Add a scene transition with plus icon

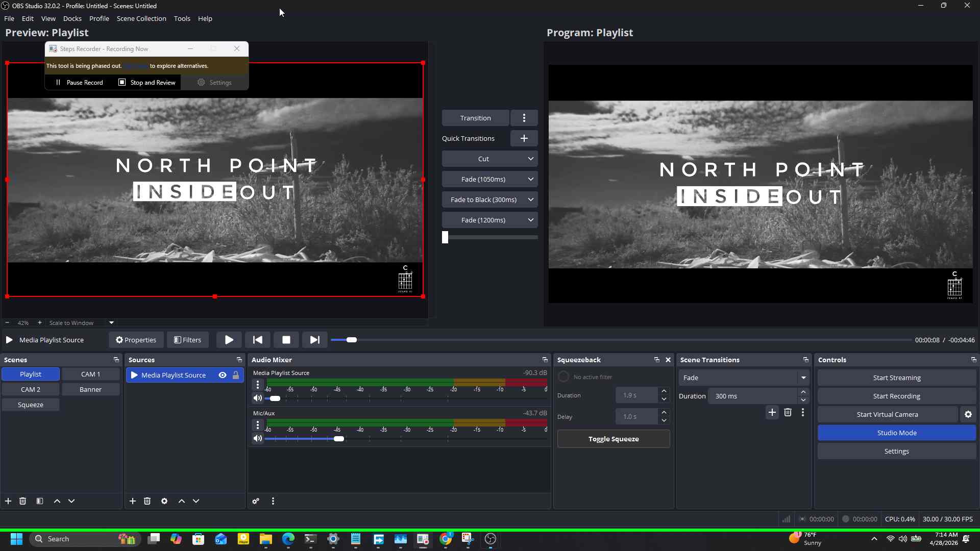tap(772, 412)
